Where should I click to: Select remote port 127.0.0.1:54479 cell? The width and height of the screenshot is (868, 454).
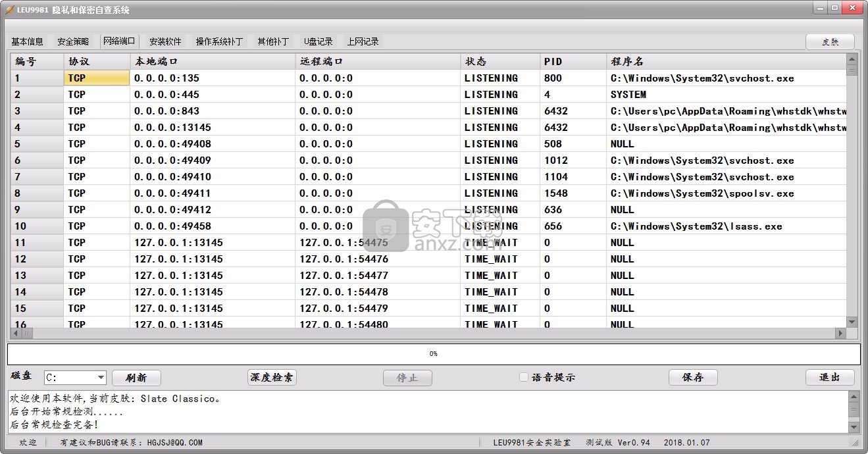tap(378, 308)
